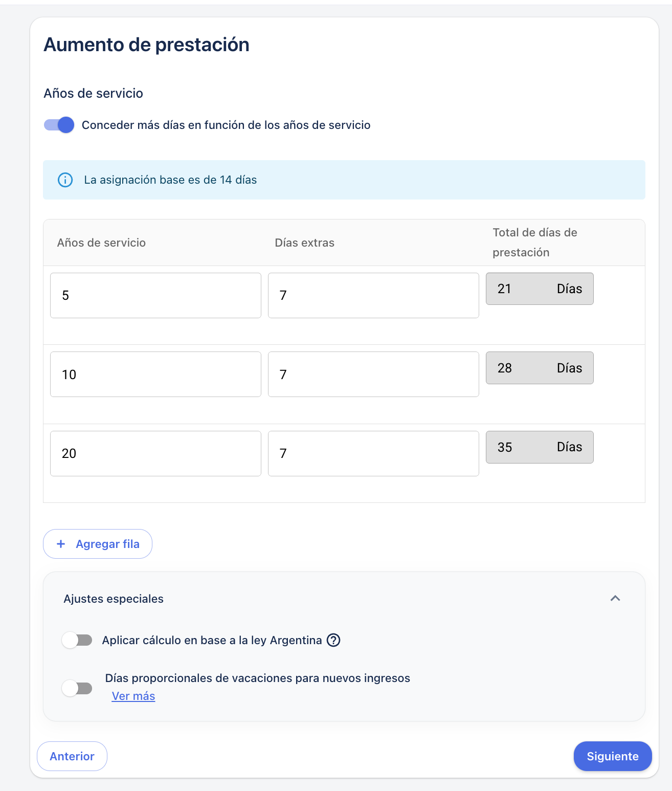The image size is (672, 791).
Task: Click the years of service field showing 10
Action: coord(155,375)
